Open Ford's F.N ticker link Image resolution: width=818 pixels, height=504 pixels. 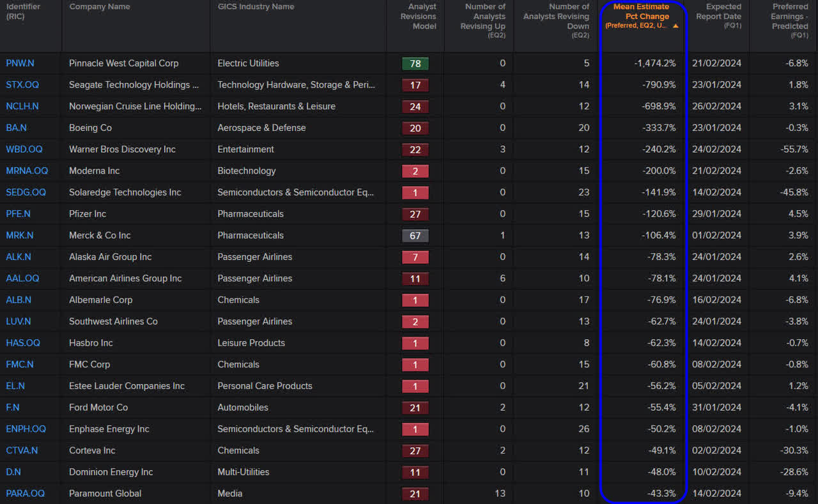coord(12,407)
